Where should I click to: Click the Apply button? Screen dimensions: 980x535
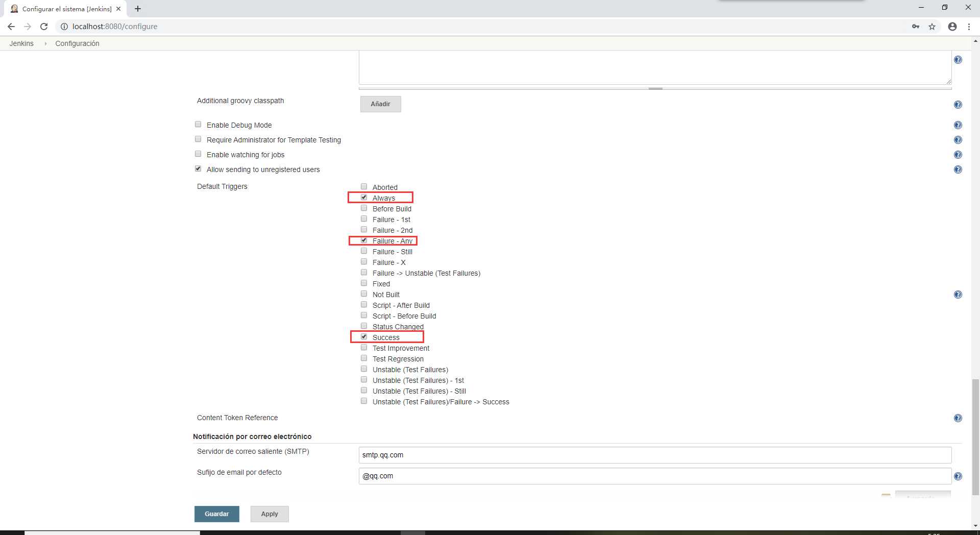[269, 514]
